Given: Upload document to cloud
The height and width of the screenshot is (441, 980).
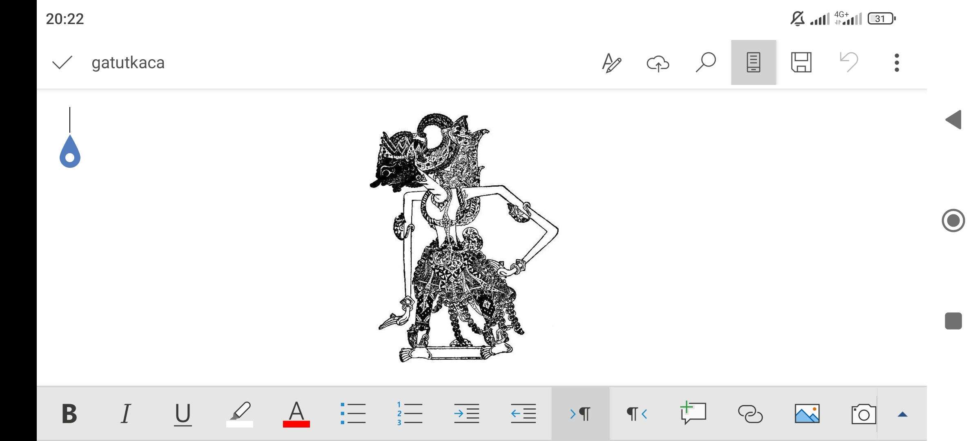Looking at the screenshot, I should [x=658, y=63].
